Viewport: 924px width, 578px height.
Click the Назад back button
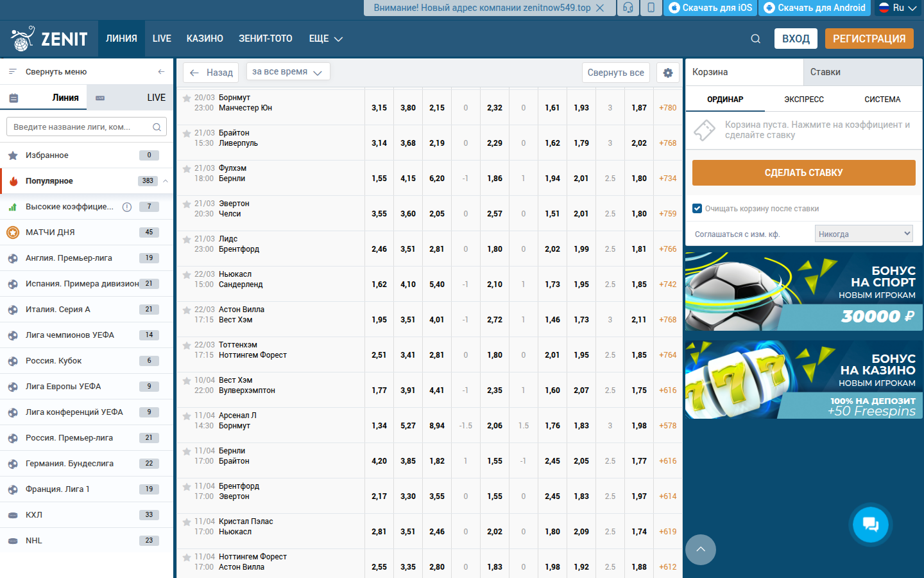210,73
